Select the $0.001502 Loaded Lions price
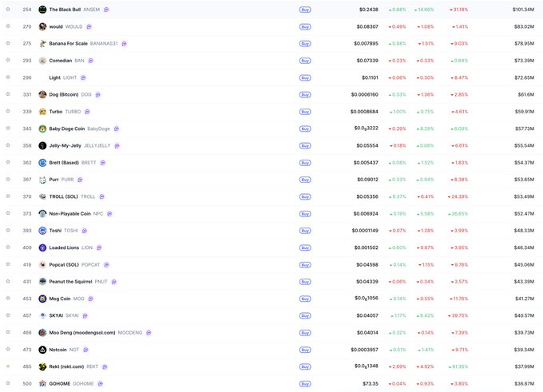The image size is (543, 392). (367, 247)
